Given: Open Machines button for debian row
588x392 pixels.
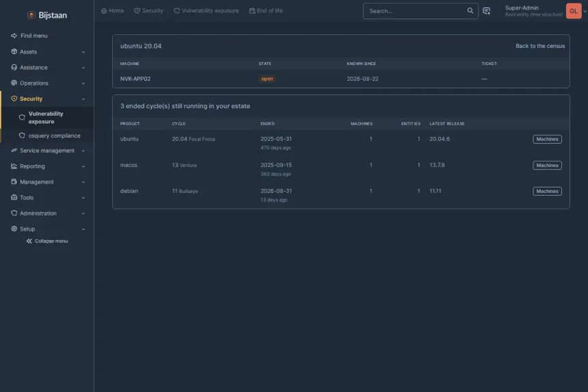Looking at the screenshot, I should tap(547, 192).
